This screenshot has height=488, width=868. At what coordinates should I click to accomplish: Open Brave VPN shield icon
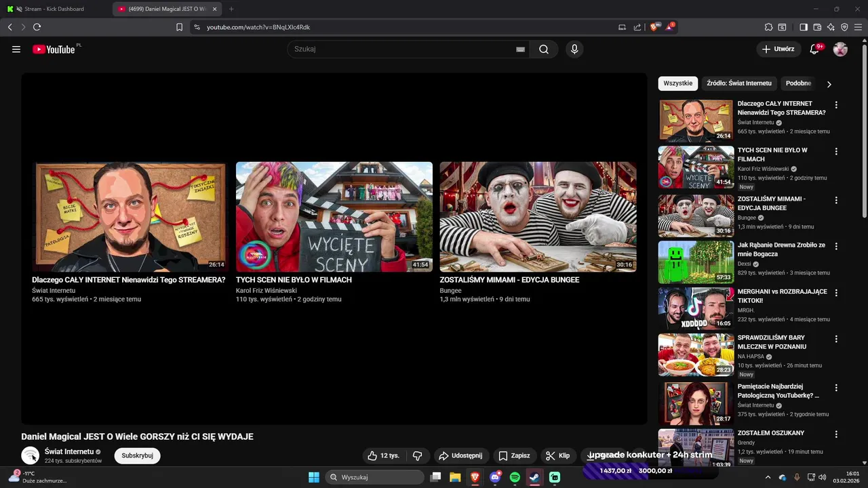(844, 27)
